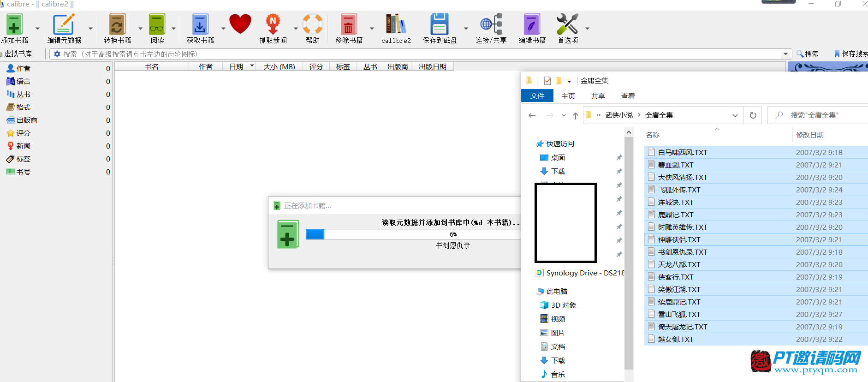The height and width of the screenshot is (382, 868).
Task: Click the advanced search gear icon
Action: (x=57, y=54)
